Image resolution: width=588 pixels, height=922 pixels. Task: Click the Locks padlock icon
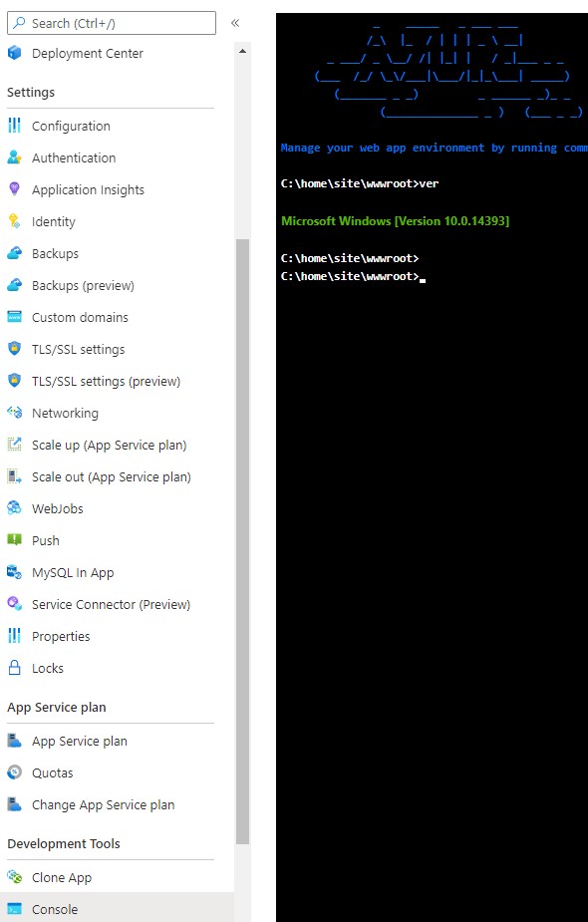point(14,668)
